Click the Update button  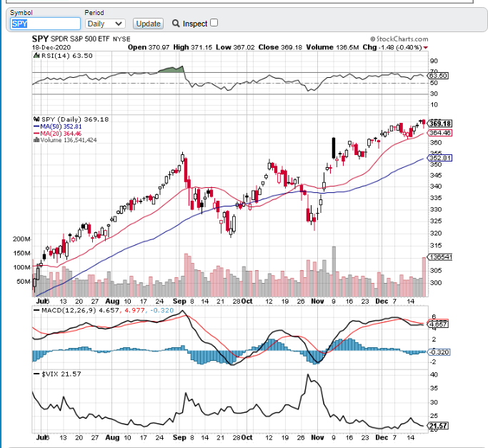click(148, 24)
